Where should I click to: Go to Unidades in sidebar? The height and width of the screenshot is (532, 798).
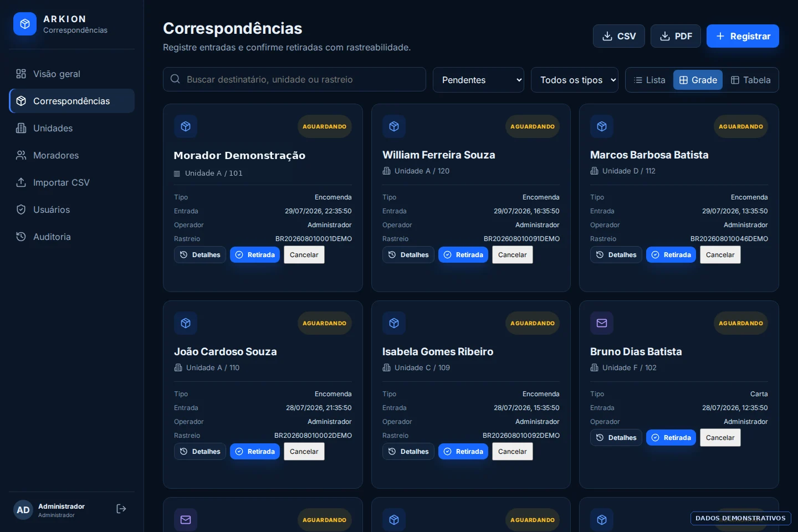coord(72,128)
